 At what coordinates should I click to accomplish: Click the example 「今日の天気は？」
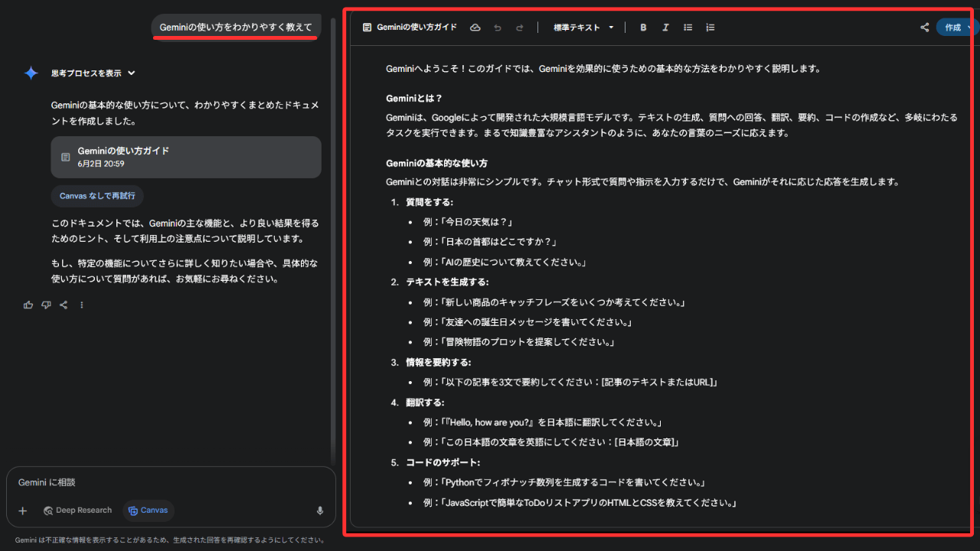477,223
